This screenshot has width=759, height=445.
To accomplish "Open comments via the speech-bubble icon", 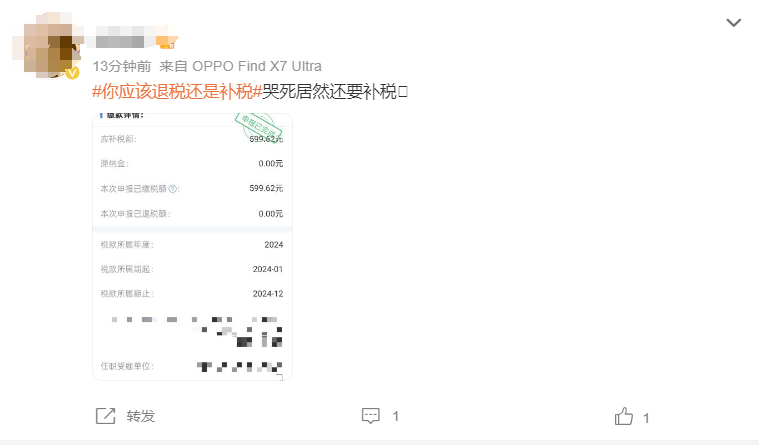I will (x=371, y=415).
